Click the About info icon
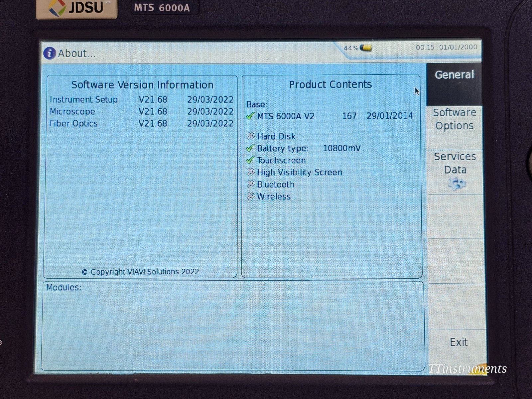This screenshot has height=399, width=532. (x=50, y=53)
